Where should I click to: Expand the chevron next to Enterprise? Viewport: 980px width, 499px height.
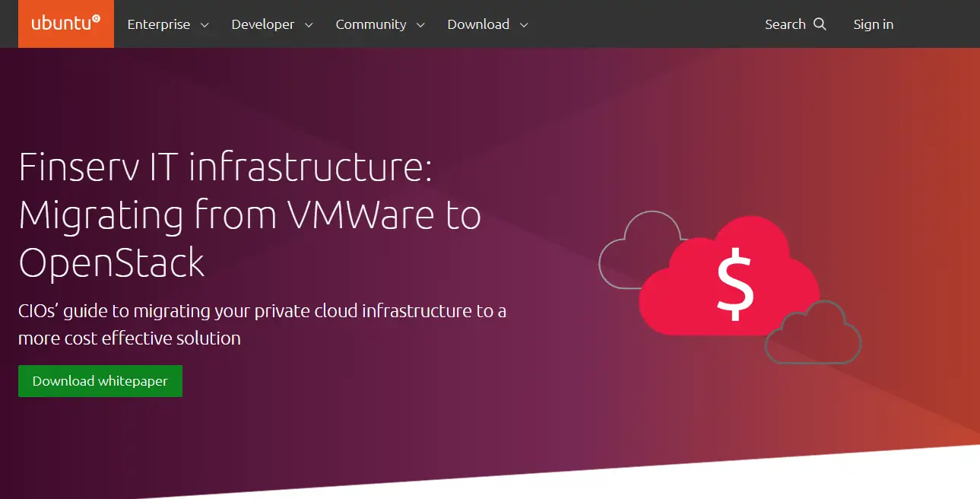coord(205,25)
